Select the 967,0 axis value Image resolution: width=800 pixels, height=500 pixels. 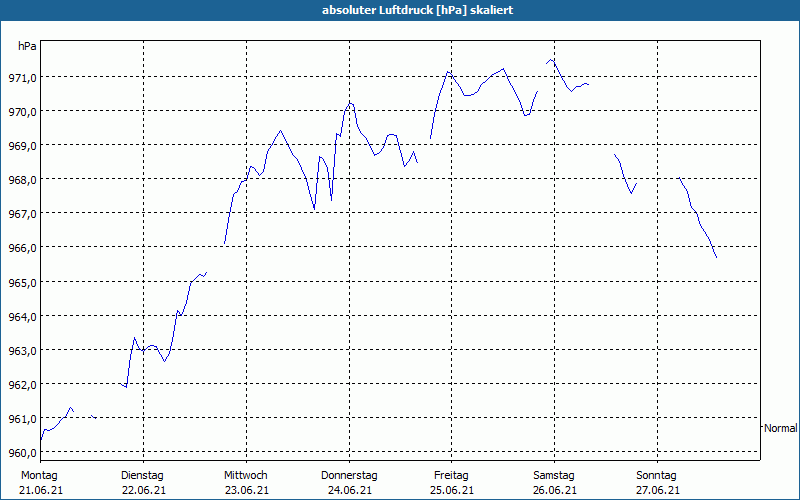tap(22, 214)
